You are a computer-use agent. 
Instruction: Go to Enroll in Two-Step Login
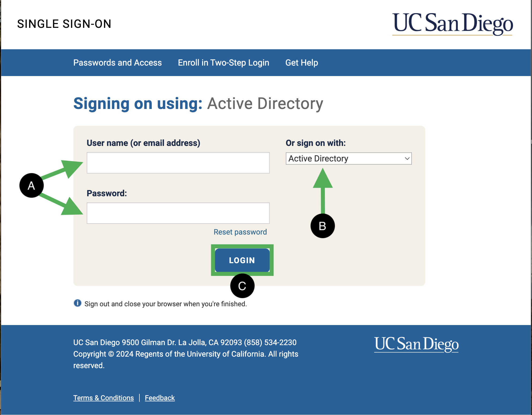click(223, 63)
